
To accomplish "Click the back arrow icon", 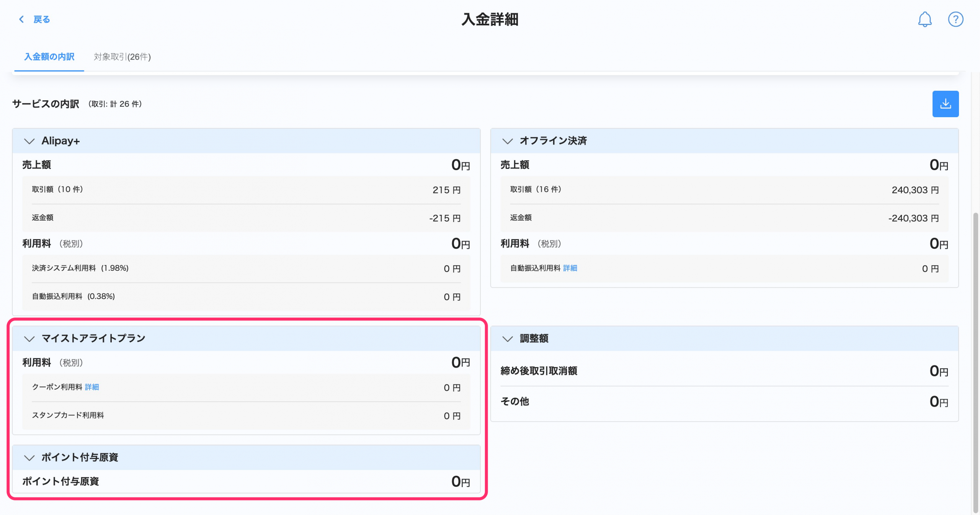I will click(21, 19).
